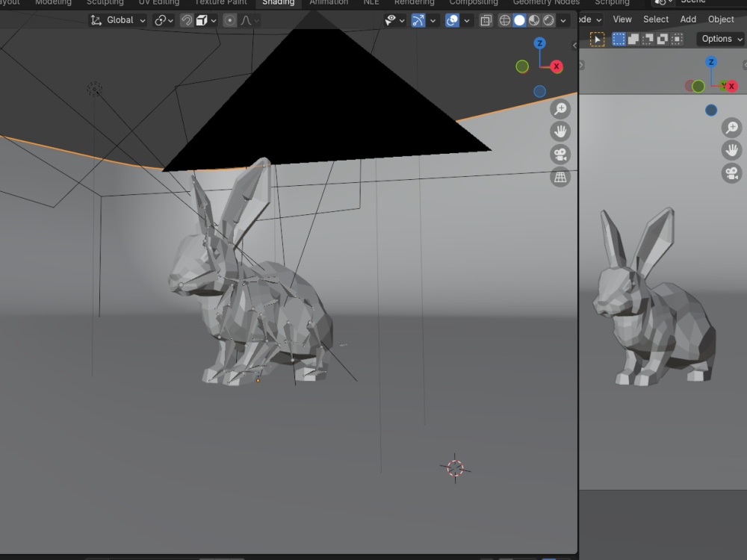This screenshot has height=560, width=747.
Task: Select the zoom magnifier icon in viewport sidebar
Action: click(x=560, y=108)
